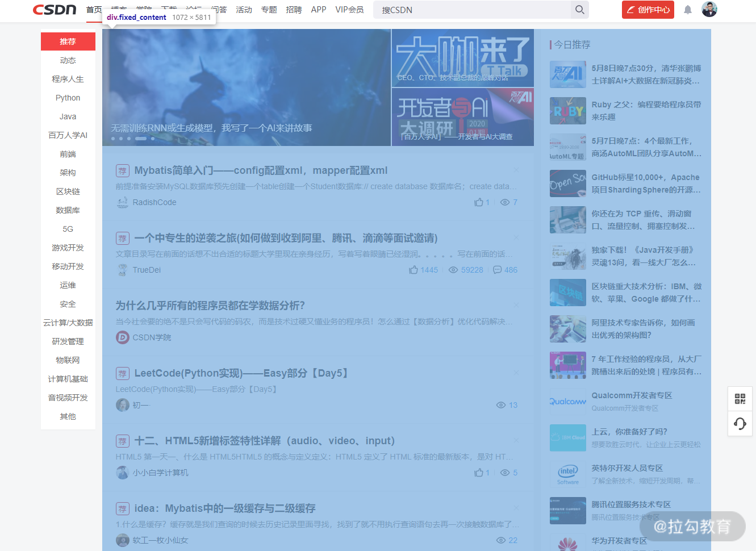Select the 5G sidebar category

68,229
